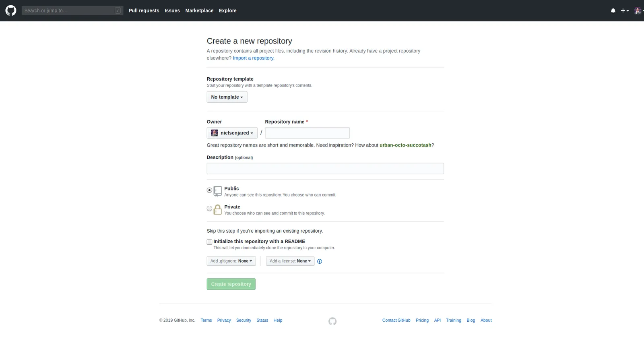Select the Public radio button
The height and width of the screenshot is (339, 644).
pyautogui.click(x=209, y=190)
